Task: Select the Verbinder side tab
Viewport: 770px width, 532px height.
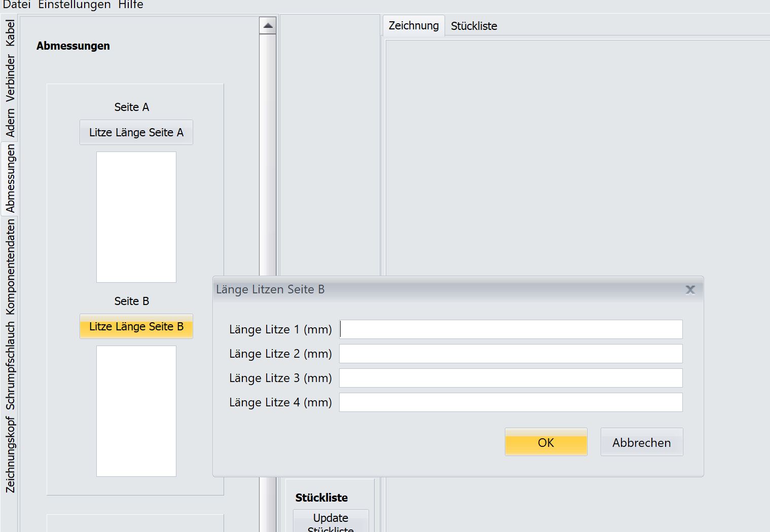Action: pos(10,78)
